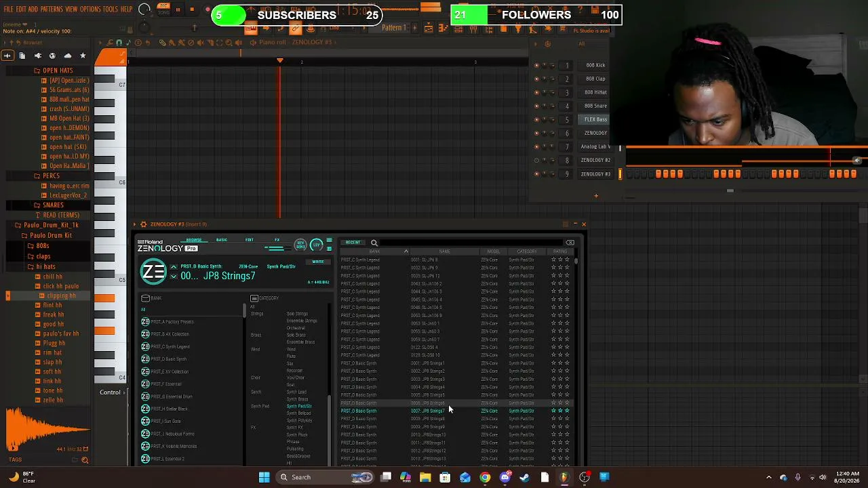Mute the FLEX Bass channel
868x488 pixels.
coord(536,119)
